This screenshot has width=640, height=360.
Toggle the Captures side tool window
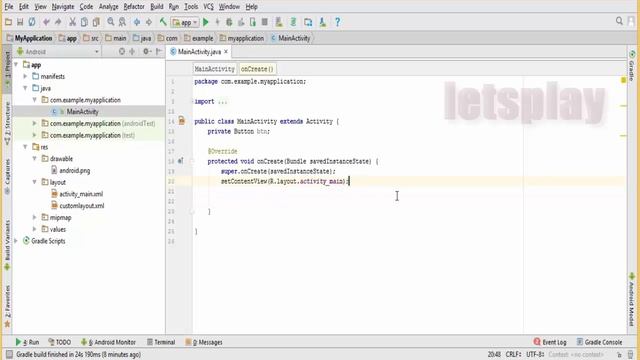(x=7, y=177)
